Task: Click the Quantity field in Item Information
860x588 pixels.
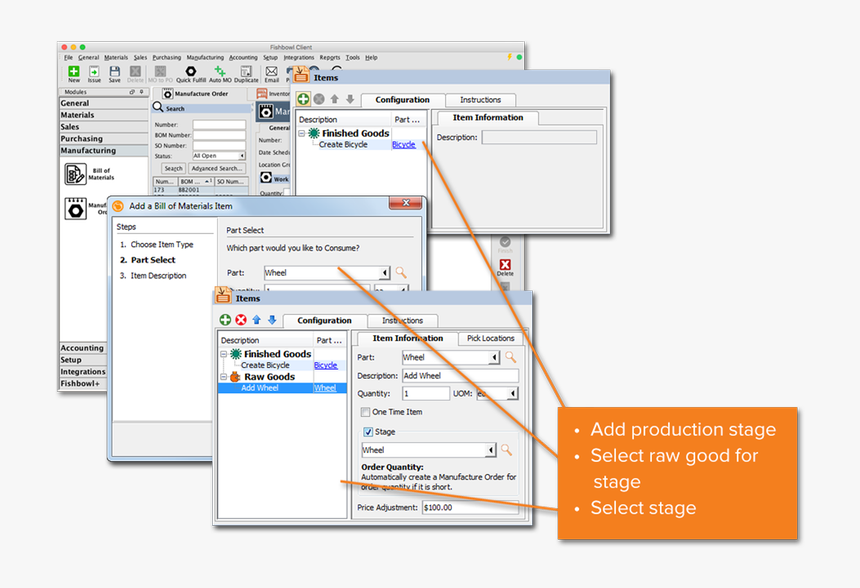Action: coord(426,393)
